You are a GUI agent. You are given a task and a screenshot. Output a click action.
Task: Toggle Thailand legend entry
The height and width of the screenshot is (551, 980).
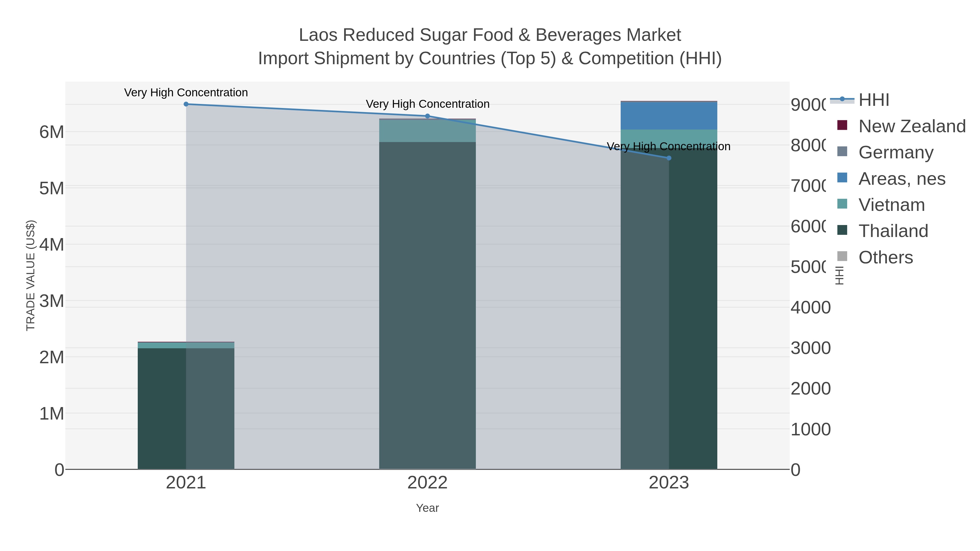click(x=883, y=231)
